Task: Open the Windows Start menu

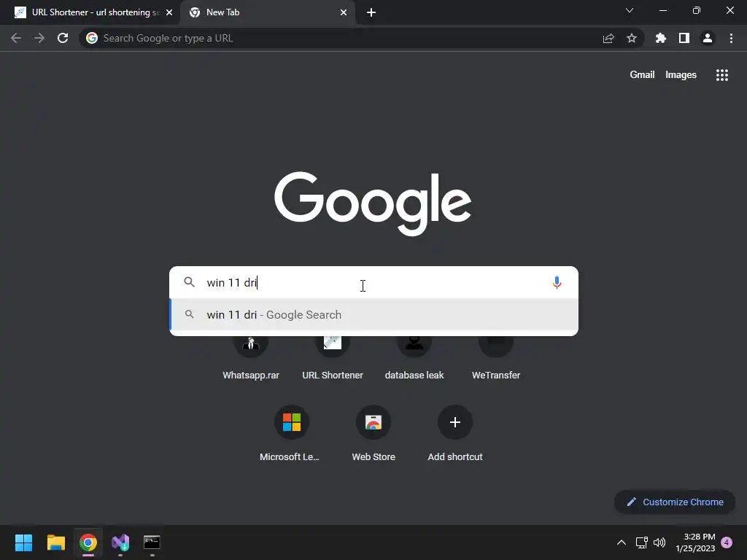Action: 23,542
